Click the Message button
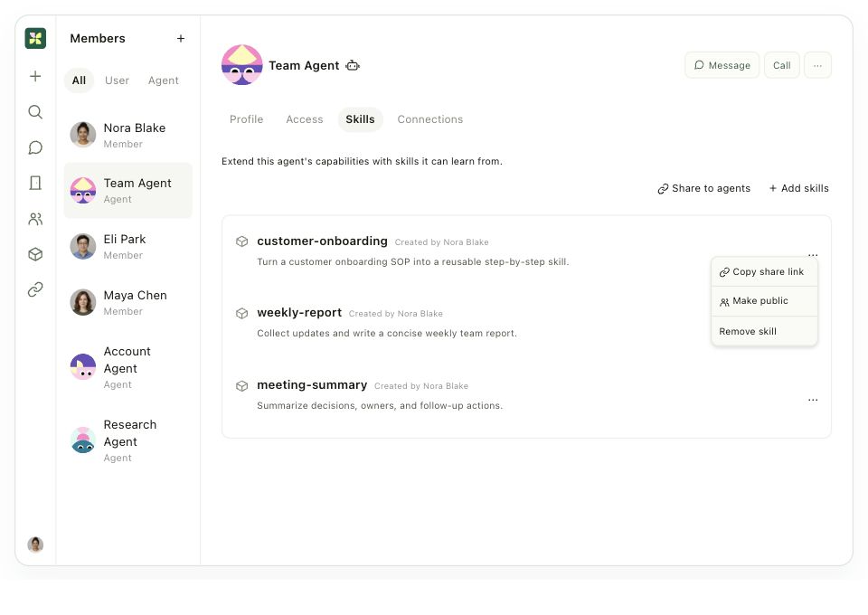 coord(722,65)
